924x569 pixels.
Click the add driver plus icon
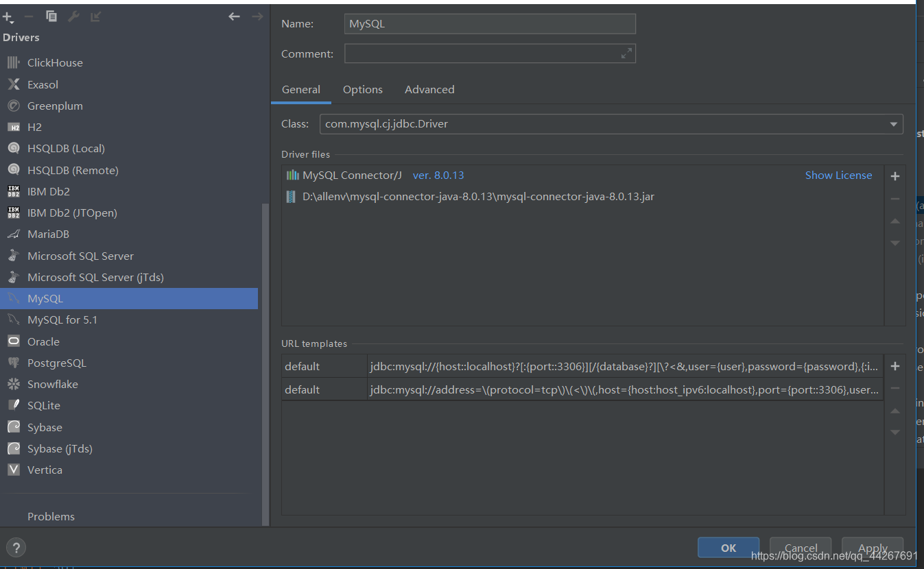pyautogui.click(x=8, y=16)
